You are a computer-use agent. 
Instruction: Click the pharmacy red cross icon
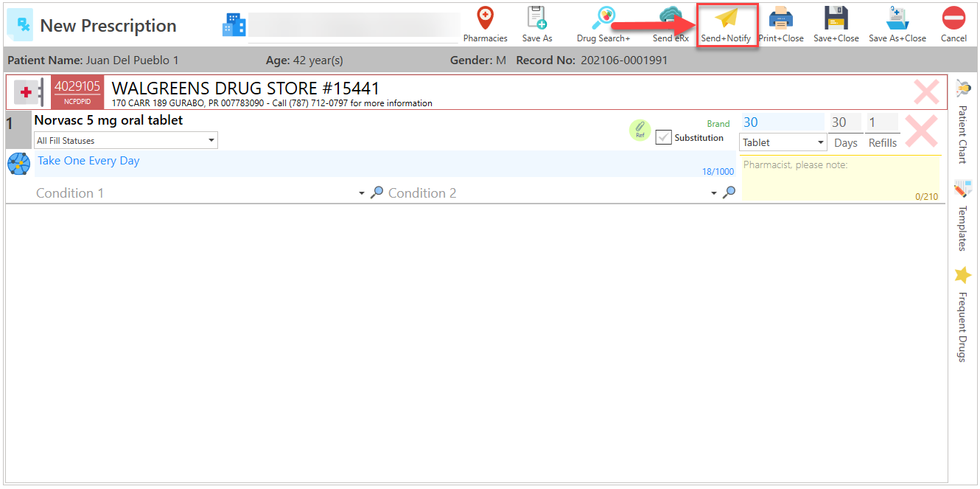coord(27,92)
